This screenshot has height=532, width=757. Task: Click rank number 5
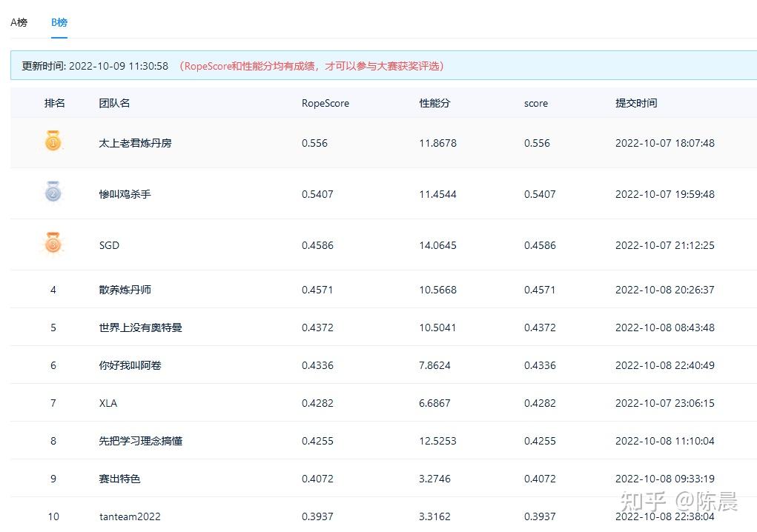tap(53, 328)
